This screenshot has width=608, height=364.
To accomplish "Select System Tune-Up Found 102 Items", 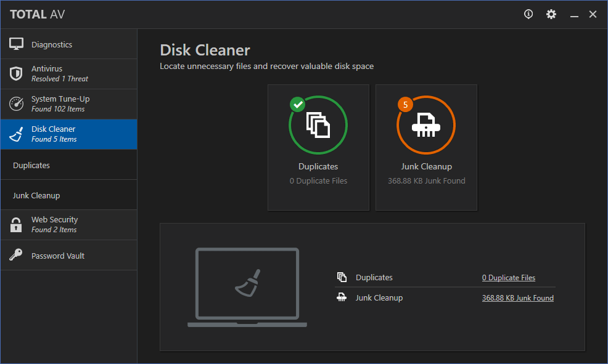I will point(68,104).
